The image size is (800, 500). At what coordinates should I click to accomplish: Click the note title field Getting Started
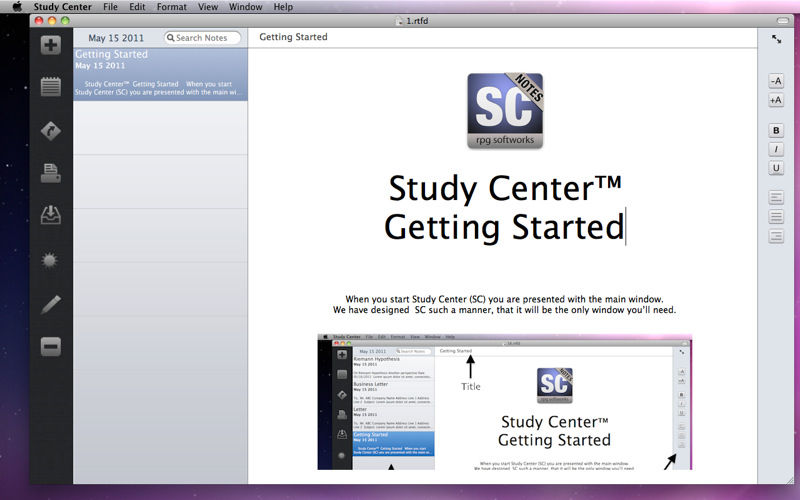tap(293, 37)
